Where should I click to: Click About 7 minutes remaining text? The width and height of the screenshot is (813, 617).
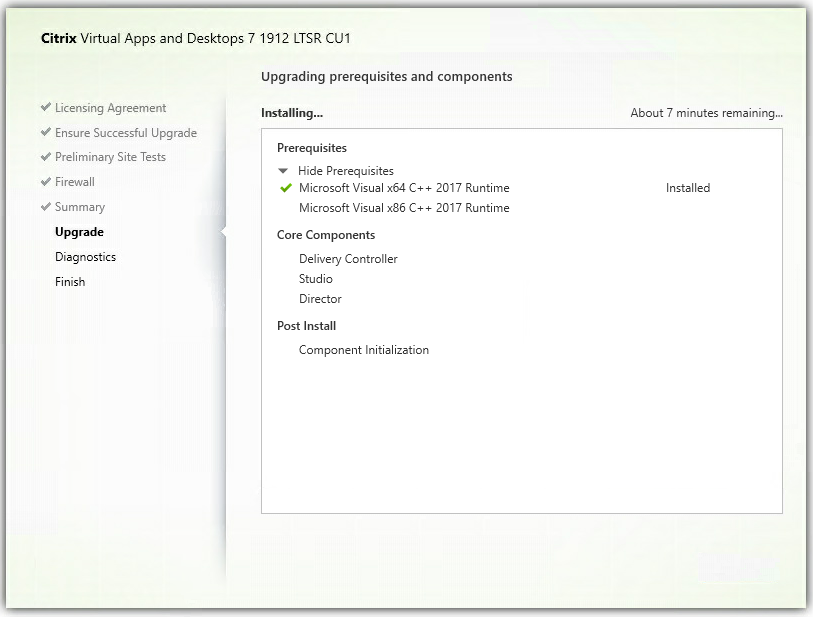[x=706, y=113]
